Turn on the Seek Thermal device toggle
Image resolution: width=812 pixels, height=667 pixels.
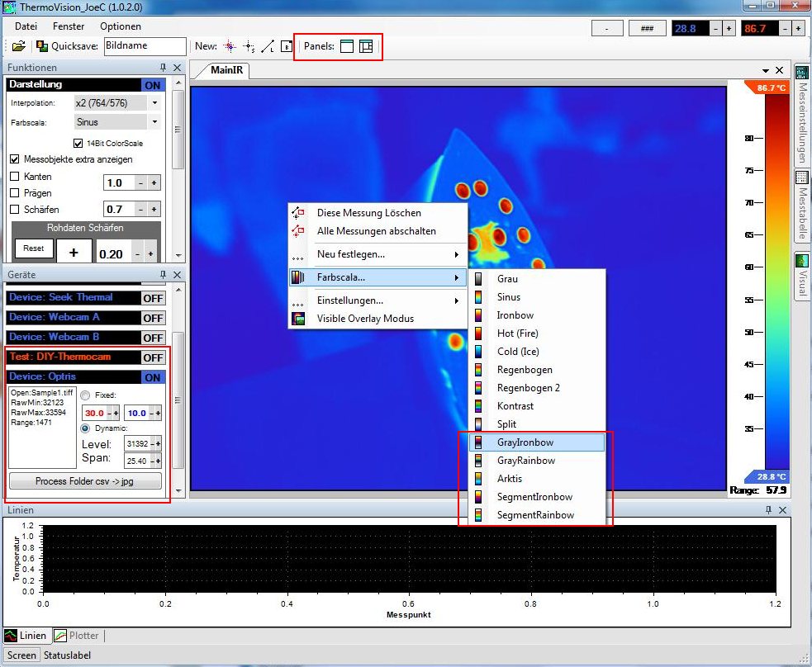click(153, 298)
